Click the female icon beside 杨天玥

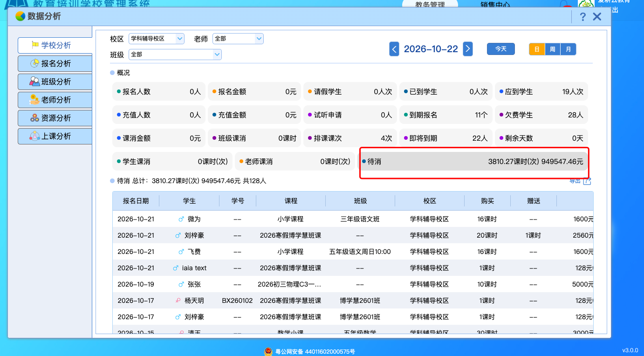178,301
